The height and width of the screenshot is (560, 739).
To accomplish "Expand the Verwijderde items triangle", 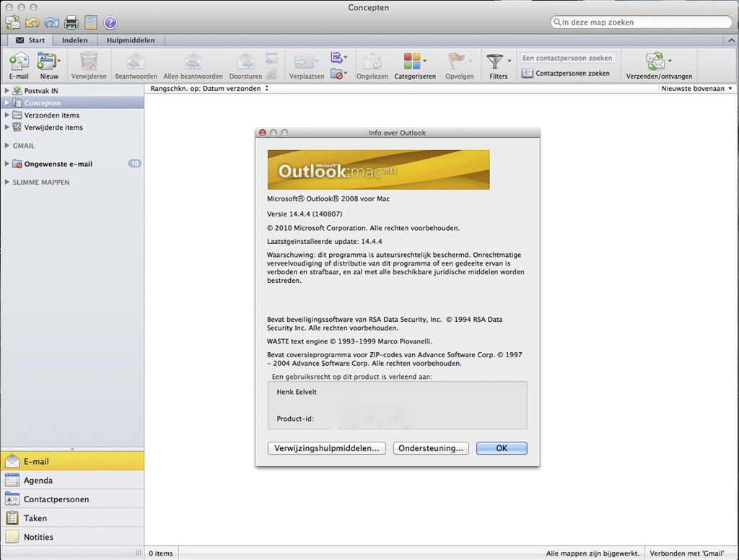I will tap(6, 127).
